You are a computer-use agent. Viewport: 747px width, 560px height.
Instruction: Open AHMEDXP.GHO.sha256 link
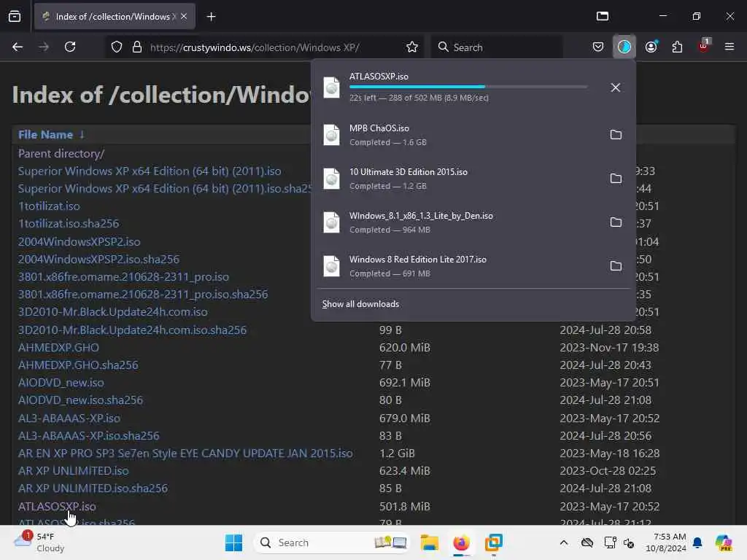(x=78, y=365)
